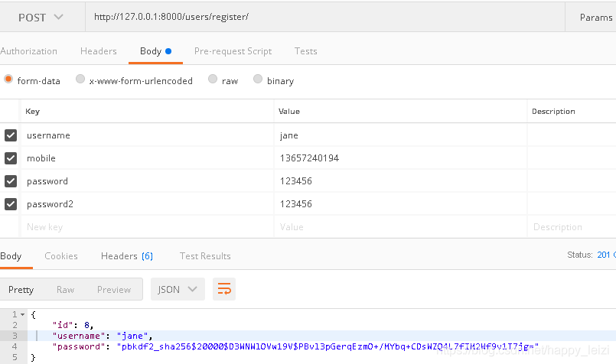
Task: Open the request Body tab
Action: (155, 51)
